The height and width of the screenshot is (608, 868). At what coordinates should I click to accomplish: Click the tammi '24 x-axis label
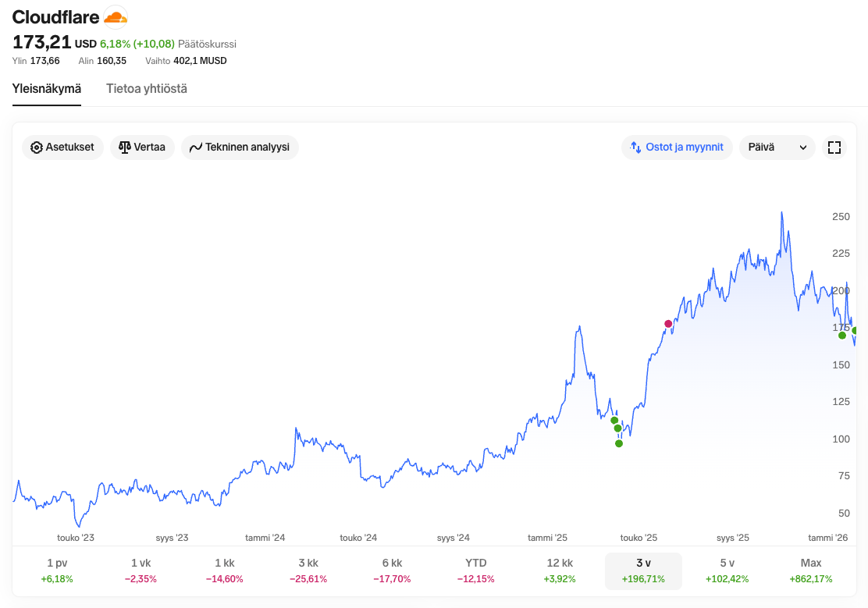pos(265,538)
